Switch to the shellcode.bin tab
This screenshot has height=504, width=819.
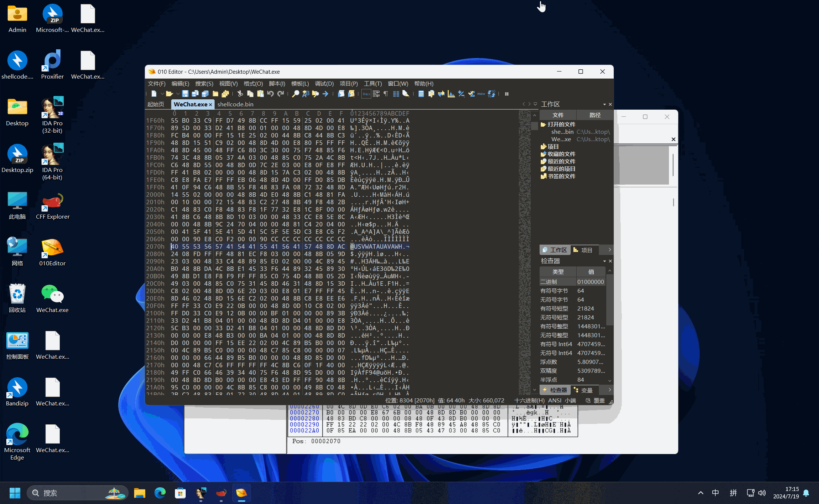click(235, 105)
